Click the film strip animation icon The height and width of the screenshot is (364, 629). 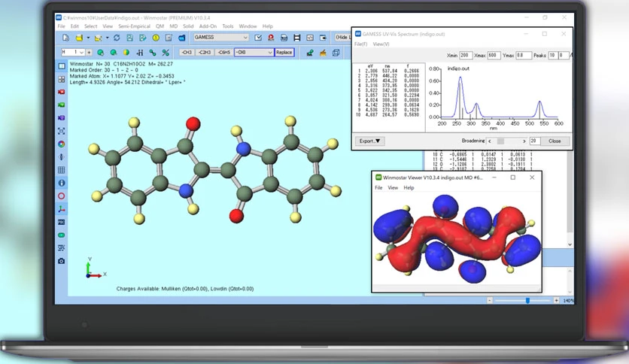tap(297, 38)
